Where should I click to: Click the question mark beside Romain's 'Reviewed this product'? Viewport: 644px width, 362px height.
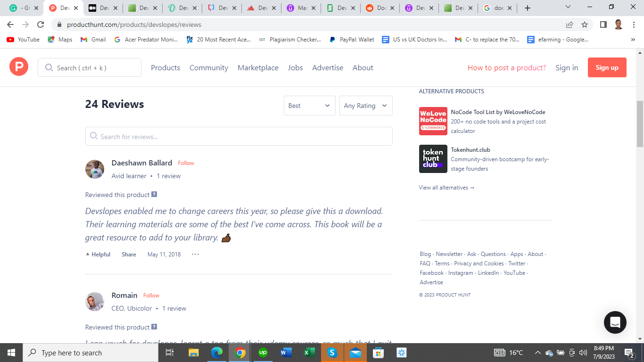tap(154, 327)
